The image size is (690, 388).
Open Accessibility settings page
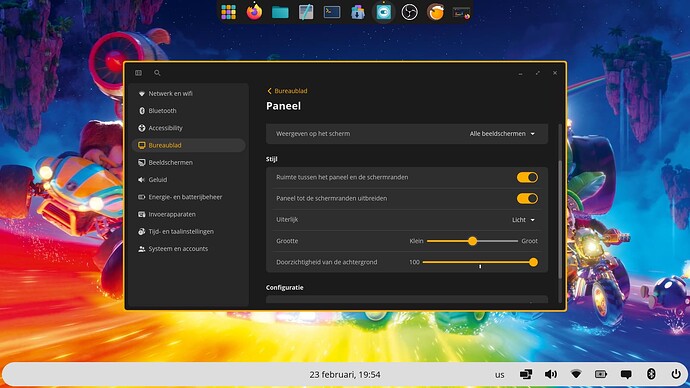(x=189, y=128)
